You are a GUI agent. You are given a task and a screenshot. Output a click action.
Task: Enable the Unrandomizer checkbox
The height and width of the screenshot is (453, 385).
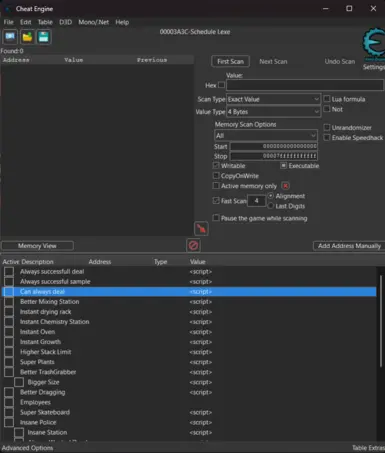pos(327,127)
